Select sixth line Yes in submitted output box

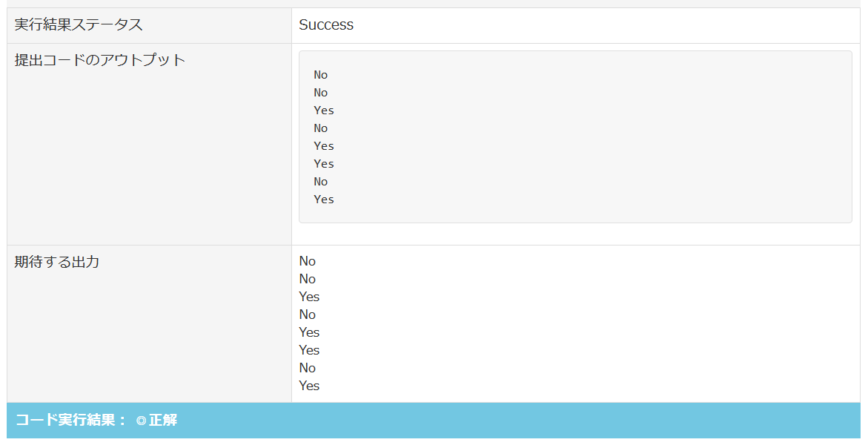click(x=324, y=164)
